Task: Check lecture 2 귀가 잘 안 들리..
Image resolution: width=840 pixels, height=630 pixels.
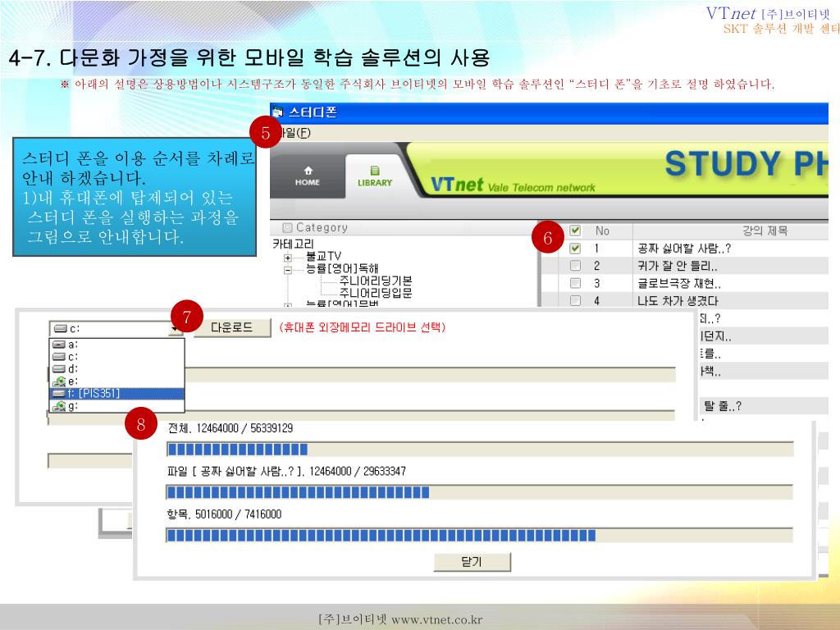Action: tap(575, 266)
